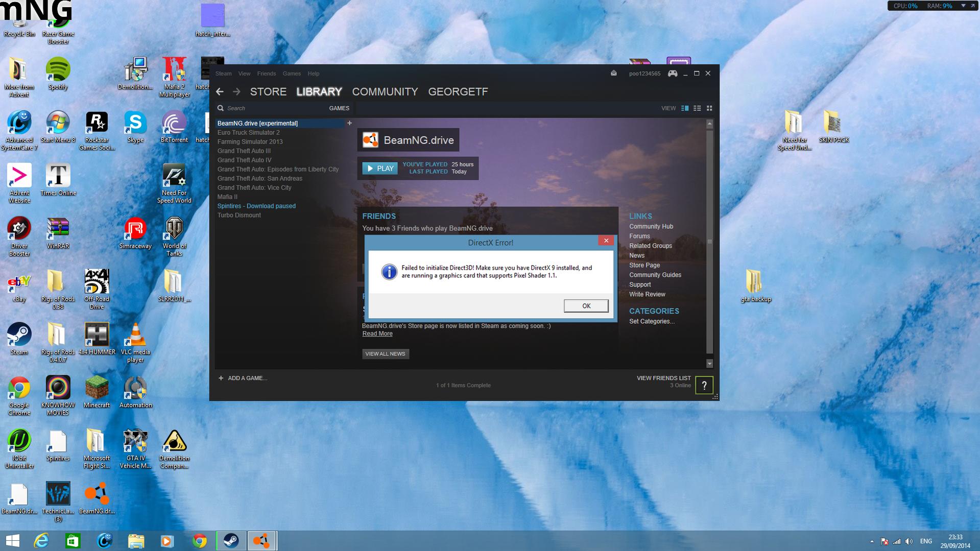Select Rockstar Games Social Club icon

(97, 130)
